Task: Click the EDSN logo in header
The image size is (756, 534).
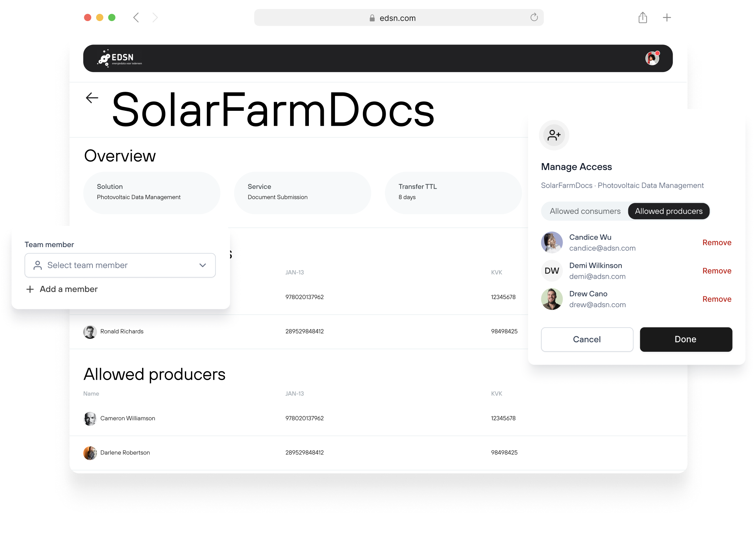Action: [x=120, y=58]
